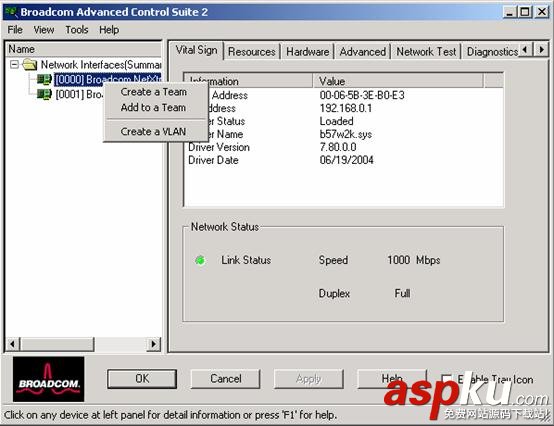This screenshot has width=554, height=426.
Task: Open the Tools menu
Action: pos(77,30)
